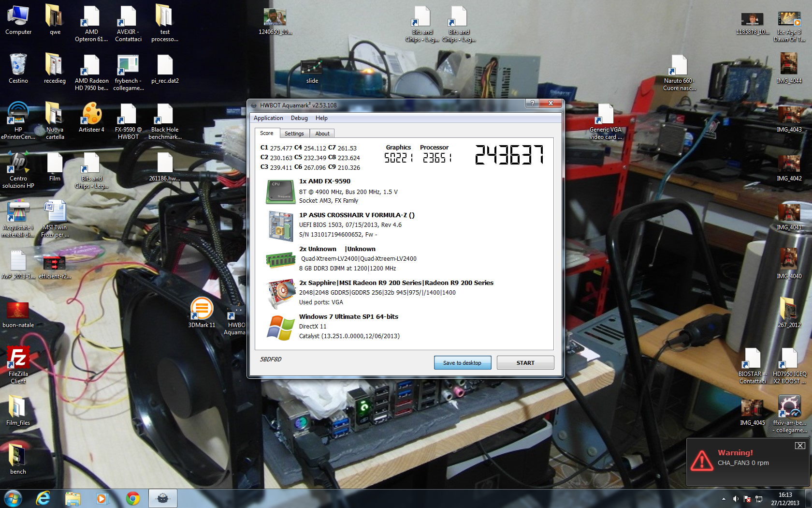Select the qwe folder on desktop
The width and height of the screenshot is (812, 508).
tap(55, 19)
